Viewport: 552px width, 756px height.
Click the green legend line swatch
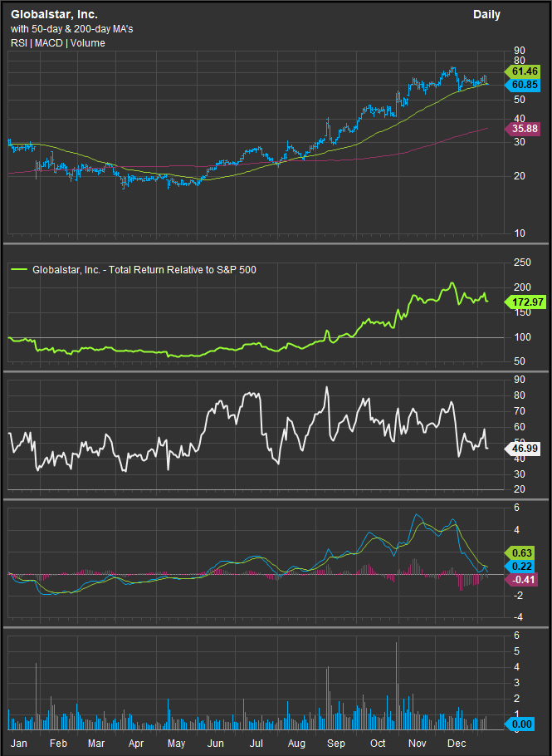tap(18, 270)
